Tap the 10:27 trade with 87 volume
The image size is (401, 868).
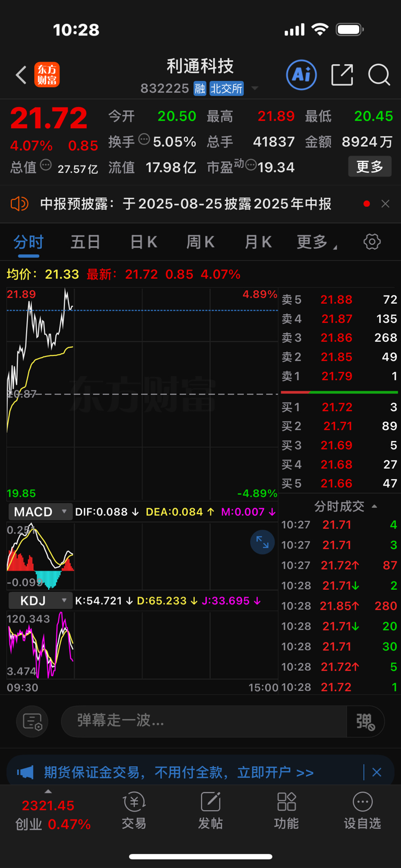[339, 565]
